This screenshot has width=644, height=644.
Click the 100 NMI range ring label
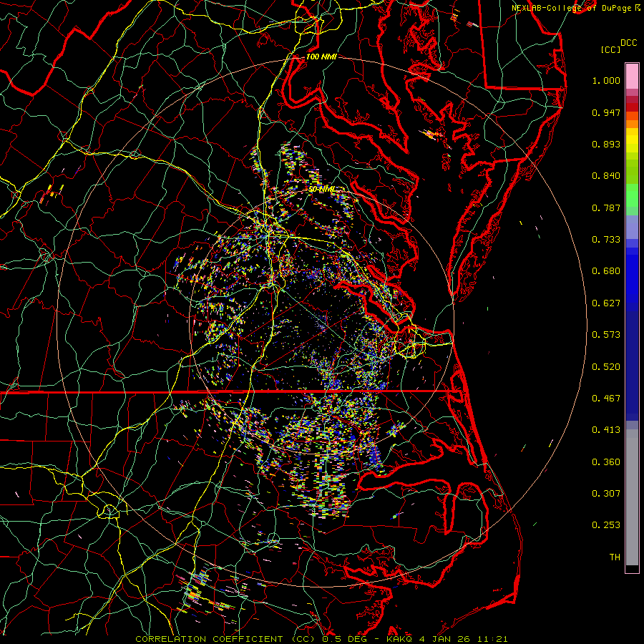point(321,57)
